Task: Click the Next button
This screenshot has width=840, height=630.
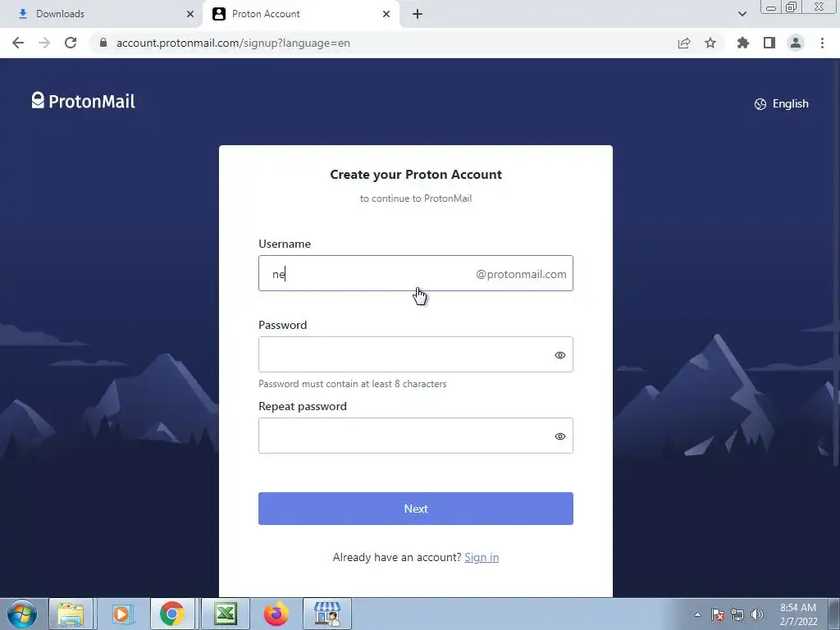Action: 416,509
